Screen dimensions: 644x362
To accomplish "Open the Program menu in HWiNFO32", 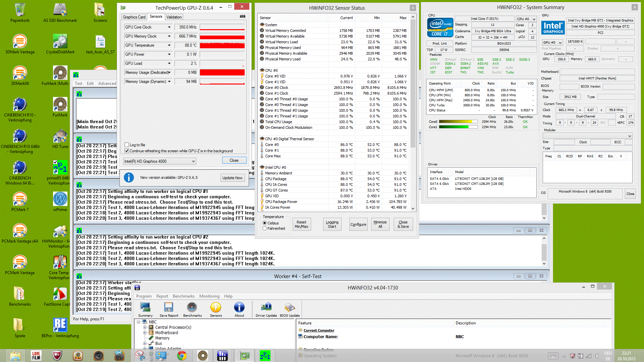I will click(x=144, y=296).
